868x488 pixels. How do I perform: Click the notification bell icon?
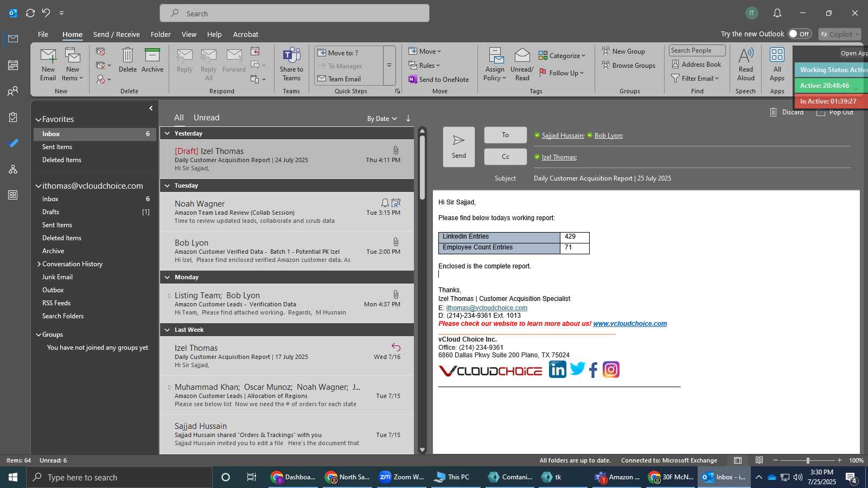tap(777, 13)
